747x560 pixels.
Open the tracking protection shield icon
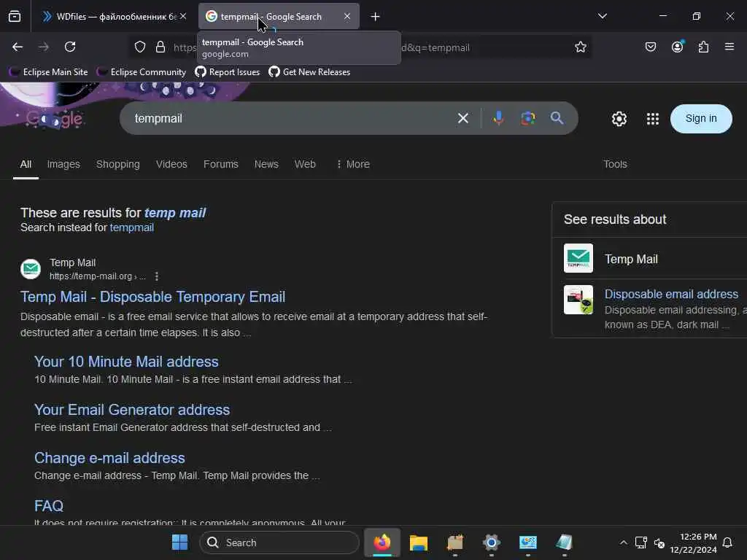click(140, 47)
